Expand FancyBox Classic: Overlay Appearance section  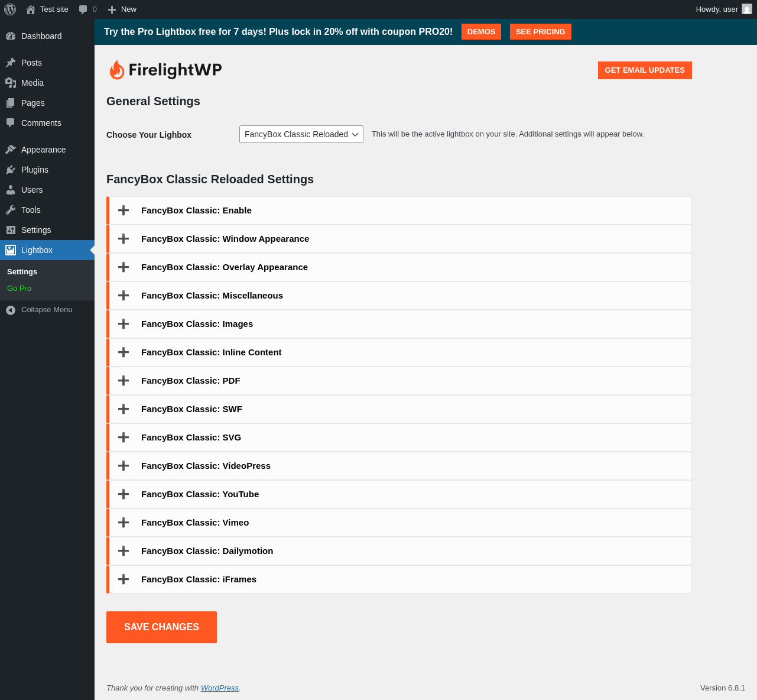point(399,267)
